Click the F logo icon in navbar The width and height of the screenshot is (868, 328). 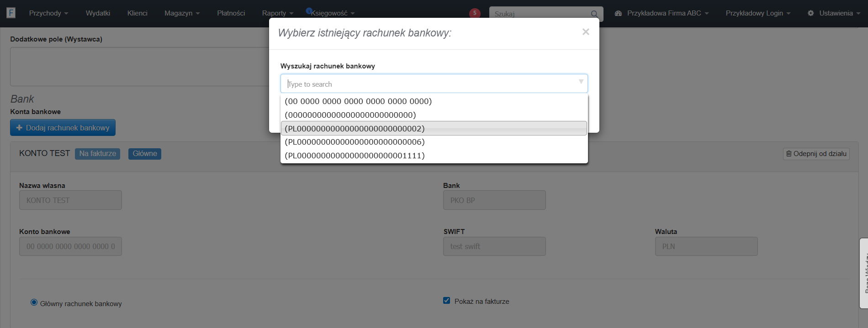[11, 13]
